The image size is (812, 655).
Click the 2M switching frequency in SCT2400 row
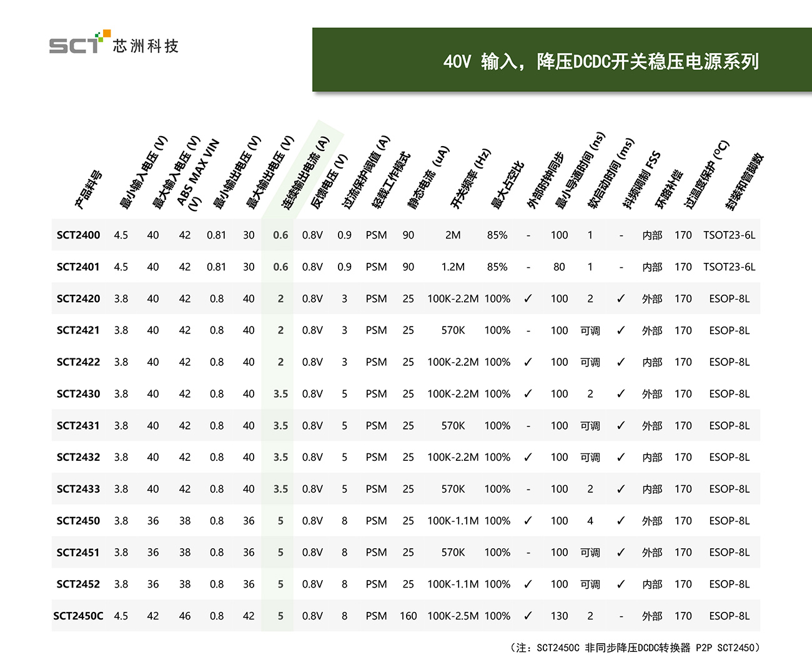(453, 235)
